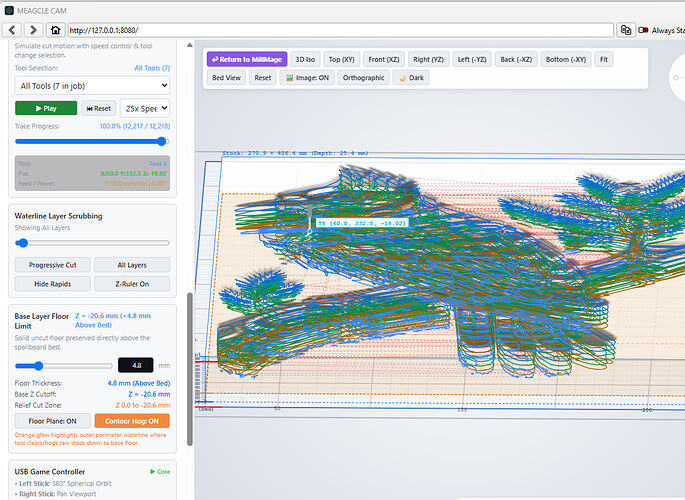Click the Trace Progress 100.0% value
685x500 pixels.
click(135, 126)
